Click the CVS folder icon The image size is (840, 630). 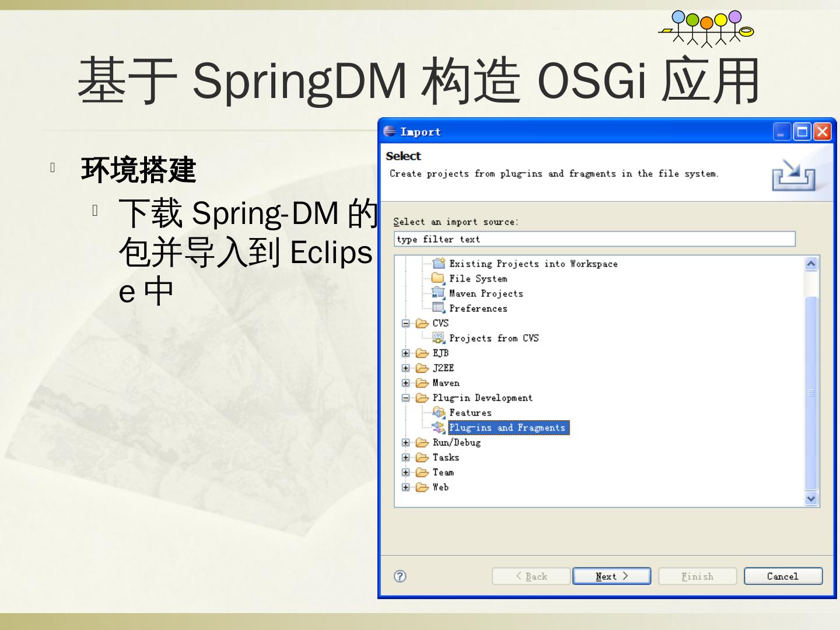(422, 323)
